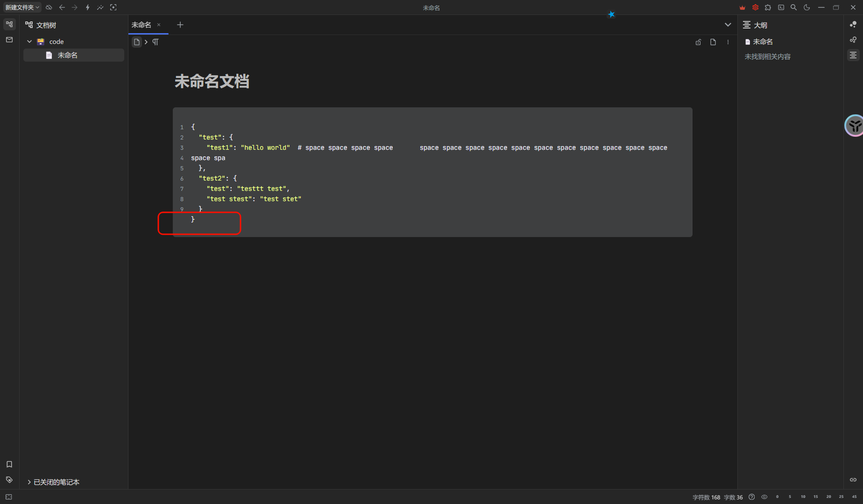Open search with the magnifier icon
Image resolution: width=863 pixels, height=504 pixels.
[x=793, y=7]
